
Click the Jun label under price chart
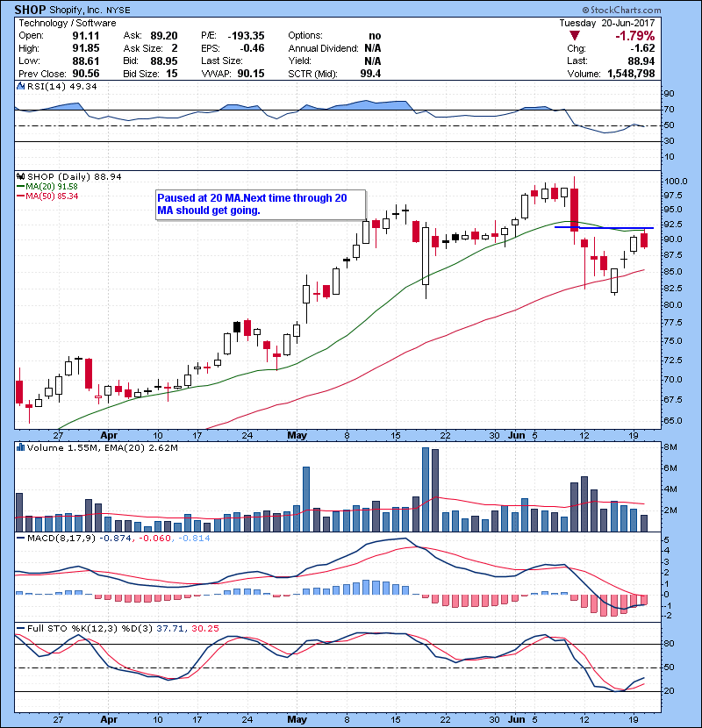point(516,436)
